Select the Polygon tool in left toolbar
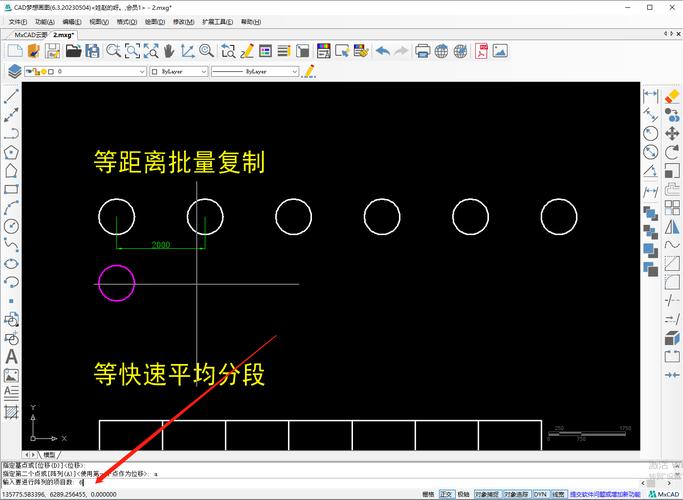Screen dimensions: 683x500 coord(12,151)
